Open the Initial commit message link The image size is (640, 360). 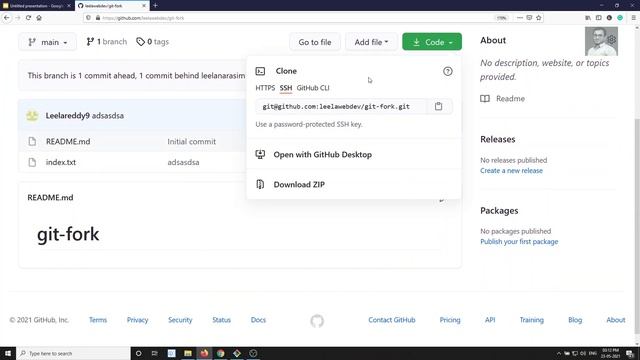coord(191,142)
